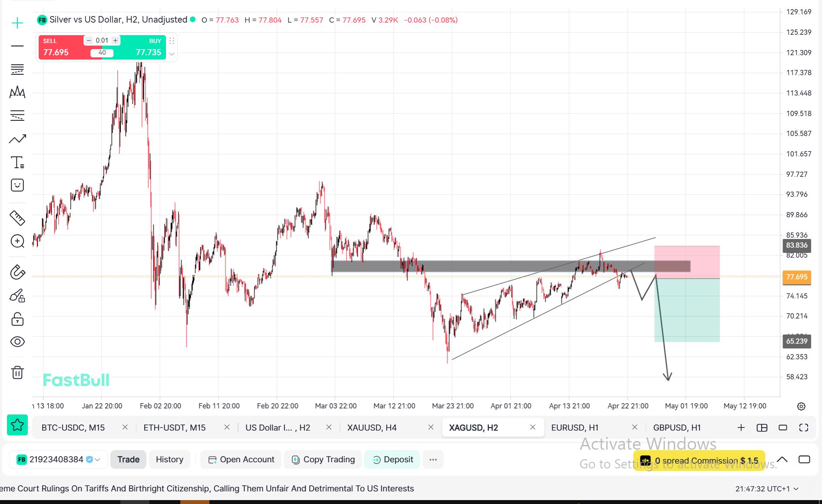Toggle the lock drawings padlock
Image resolution: width=822 pixels, height=504 pixels.
click(x=17, y=319)
